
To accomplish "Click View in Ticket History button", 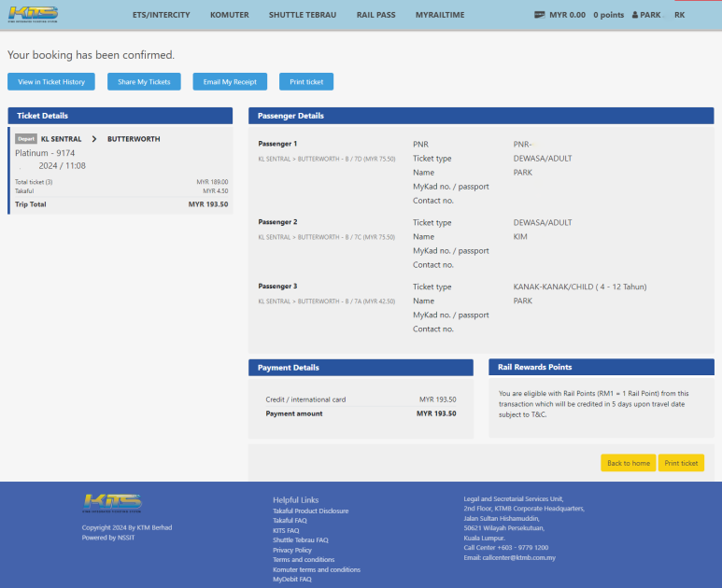I will click(51, 82).
